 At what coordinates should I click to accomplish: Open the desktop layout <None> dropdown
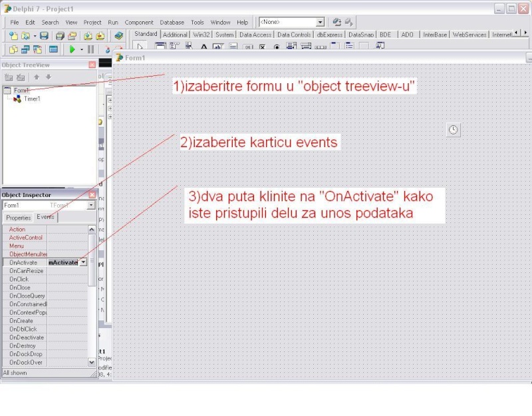(x=320, y=22)
